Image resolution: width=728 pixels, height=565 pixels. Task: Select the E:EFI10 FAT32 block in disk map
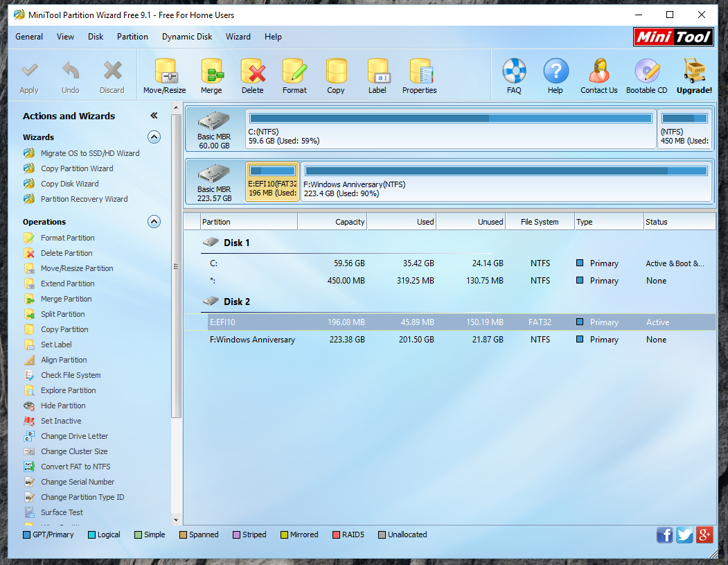(x=272, y=182)
